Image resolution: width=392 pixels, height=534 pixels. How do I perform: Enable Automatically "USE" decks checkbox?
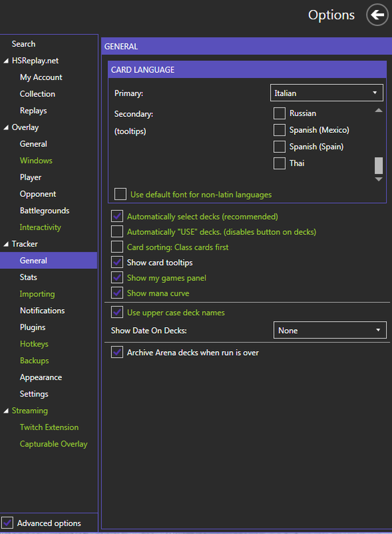point(117,232)
